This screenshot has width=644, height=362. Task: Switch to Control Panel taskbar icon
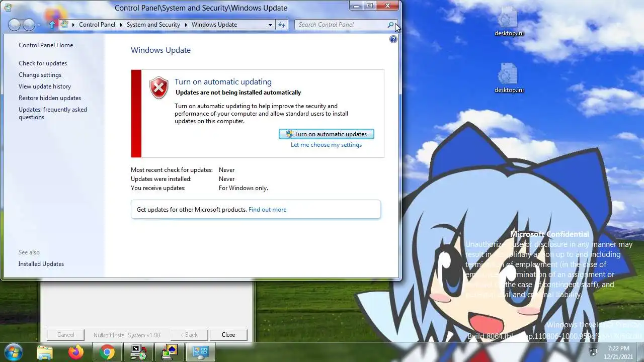tap(200, 352)
